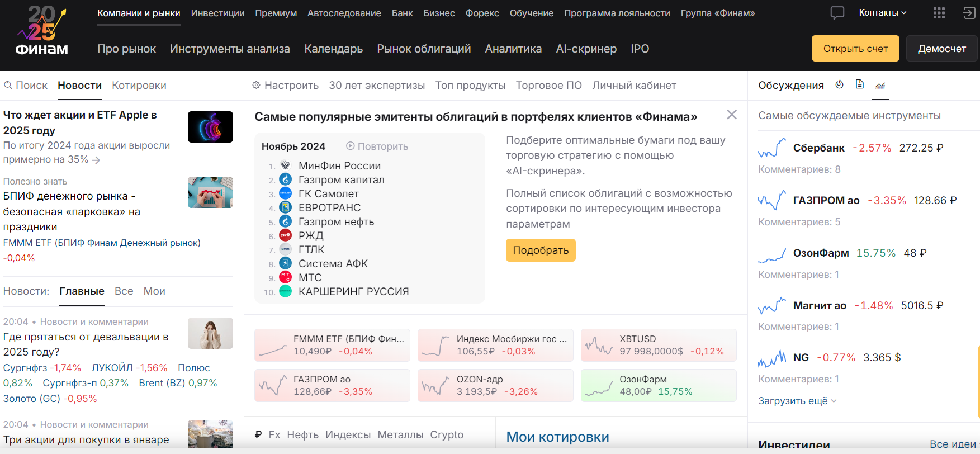Switch to the Котировки tab
Image resolution: width=980 pixels, height=454 pixels.
coord(139,86)
